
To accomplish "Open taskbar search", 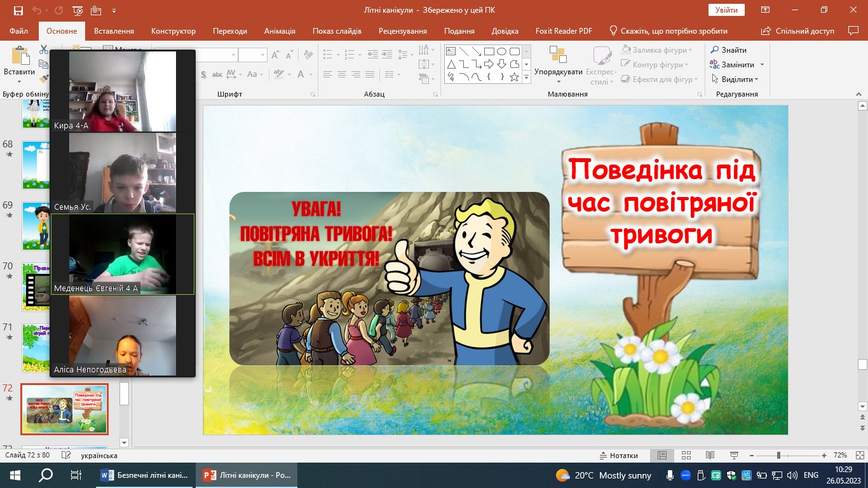I will 46,475.
